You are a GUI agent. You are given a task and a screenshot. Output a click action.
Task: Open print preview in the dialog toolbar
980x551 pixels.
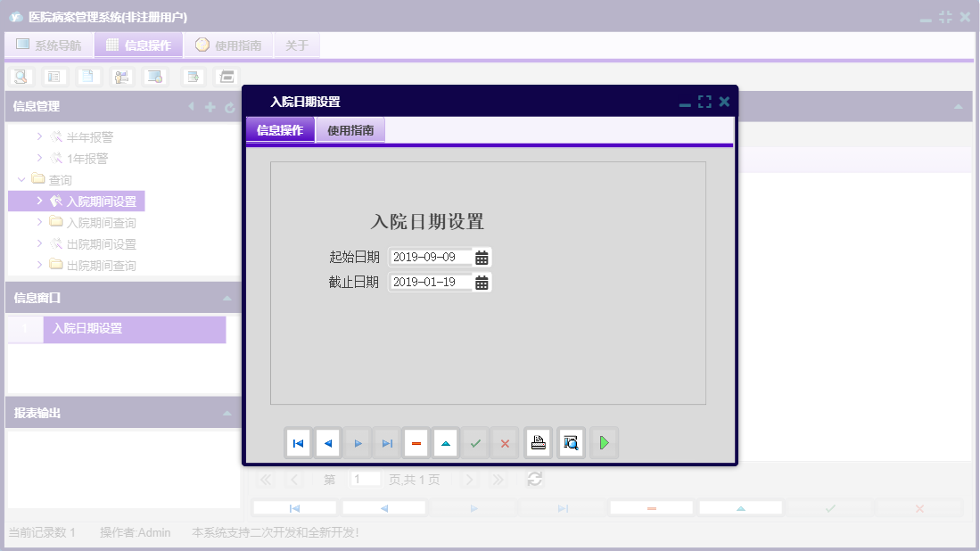571,442
